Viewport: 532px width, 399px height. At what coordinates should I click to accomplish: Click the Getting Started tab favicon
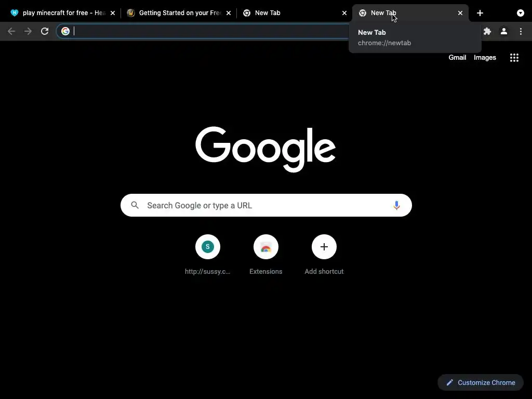(x=130, y=13)
